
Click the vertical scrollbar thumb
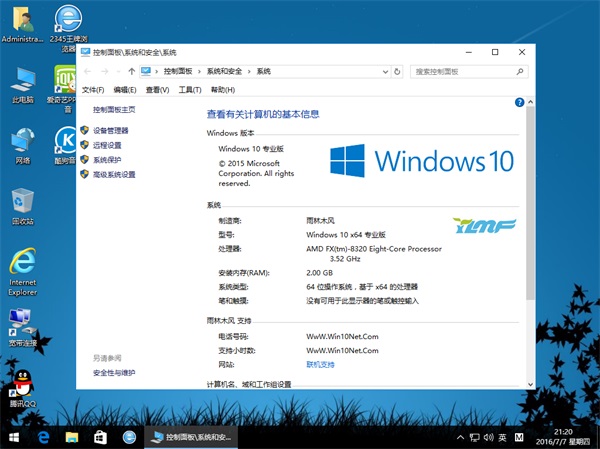click(530, 203)
